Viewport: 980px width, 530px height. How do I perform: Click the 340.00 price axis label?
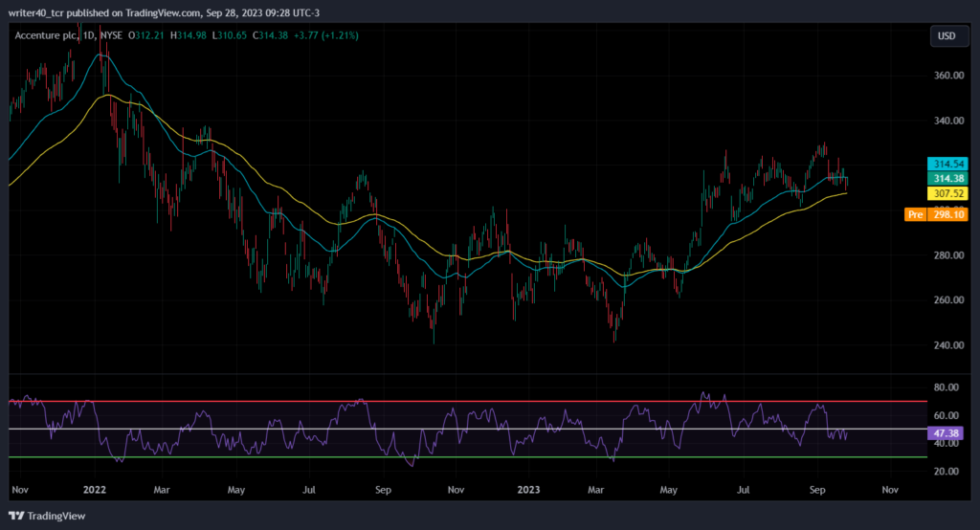pos(948,121)
